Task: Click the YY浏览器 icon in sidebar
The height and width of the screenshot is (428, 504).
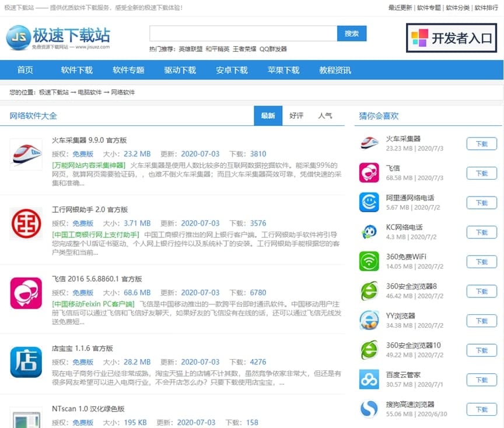Action: (x=369, y=320)
